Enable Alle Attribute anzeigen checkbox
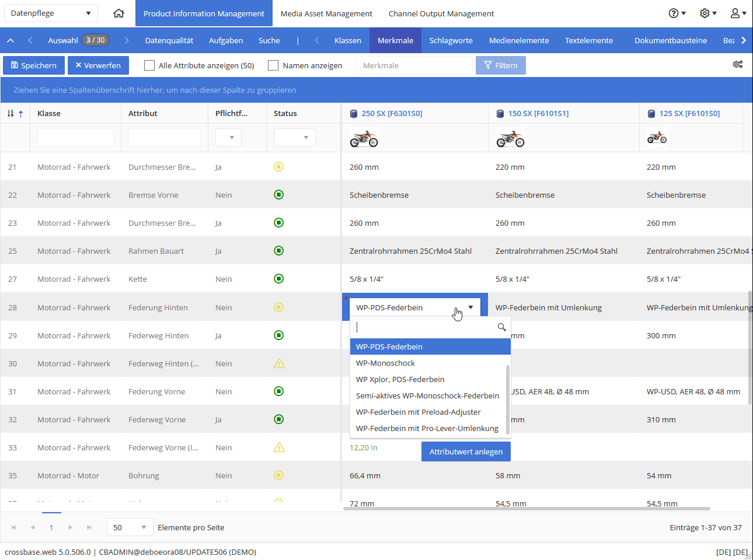The width and height of the screenshot is (753, 560). click(149, 65)
